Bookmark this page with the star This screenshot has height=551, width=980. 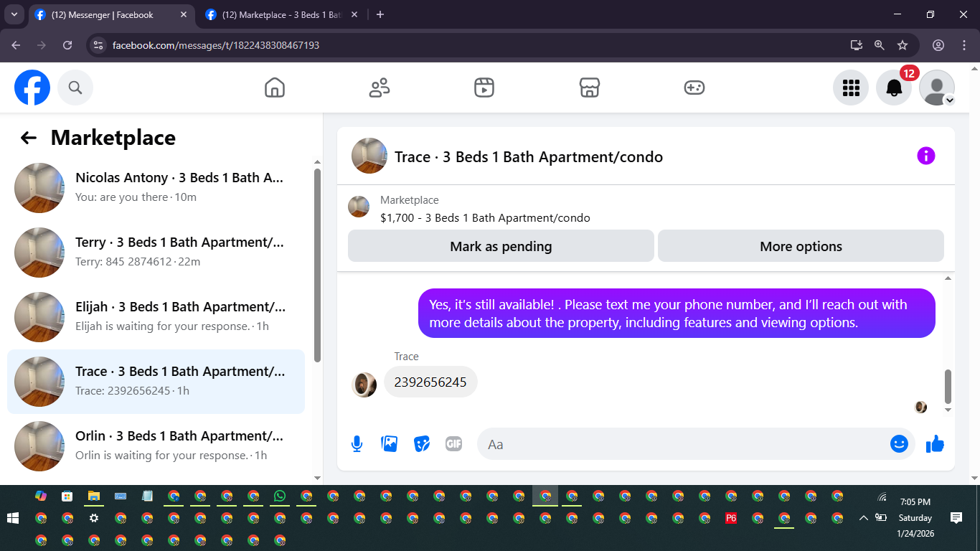(903, 45)
